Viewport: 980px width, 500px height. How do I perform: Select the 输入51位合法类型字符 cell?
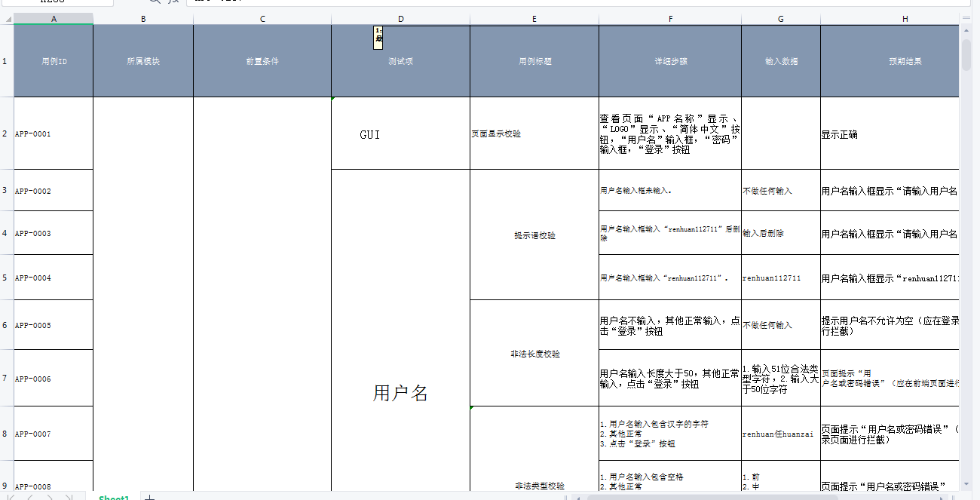781,378
